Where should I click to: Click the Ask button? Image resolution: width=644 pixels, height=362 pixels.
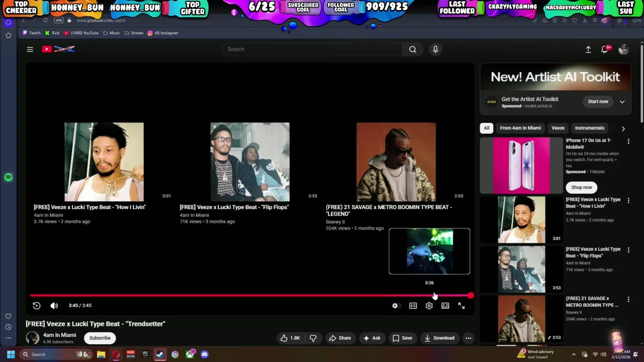(372, 338)
